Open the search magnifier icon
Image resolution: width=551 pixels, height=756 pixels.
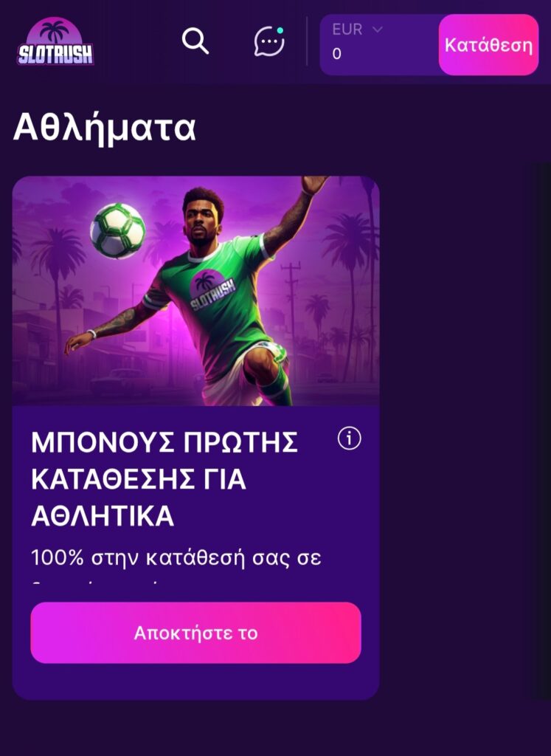(195, 41)
